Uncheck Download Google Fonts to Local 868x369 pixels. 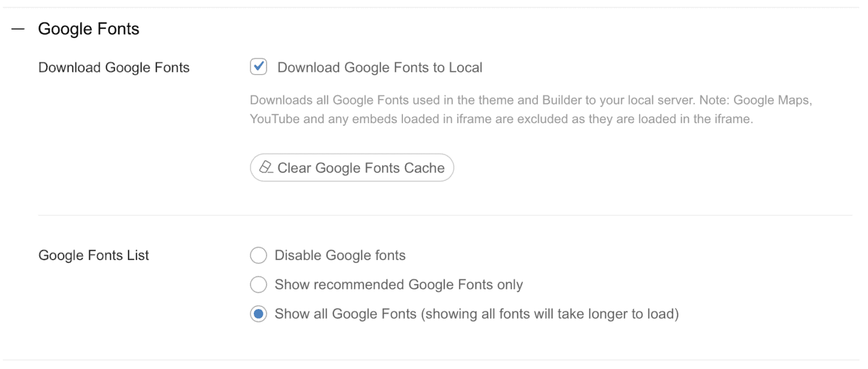pyautogui.click(x=258, y=67)
